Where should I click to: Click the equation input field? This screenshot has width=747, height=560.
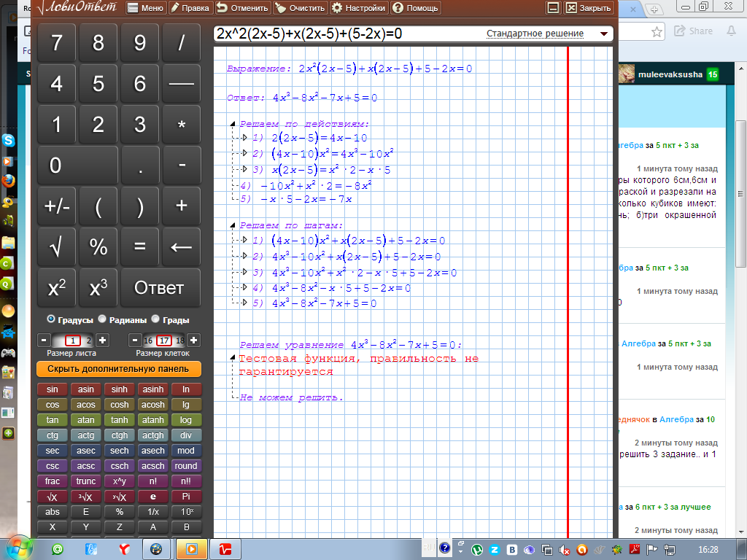(348, 34)
